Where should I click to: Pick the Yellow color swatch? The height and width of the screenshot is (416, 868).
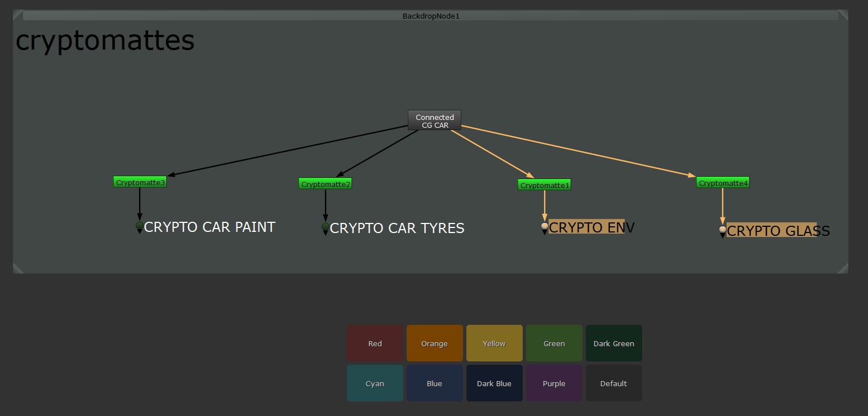click(494, 343)
